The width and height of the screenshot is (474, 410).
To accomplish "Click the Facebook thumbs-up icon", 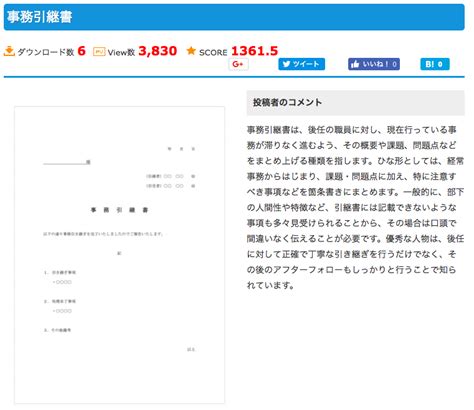I will pos(355,64).
